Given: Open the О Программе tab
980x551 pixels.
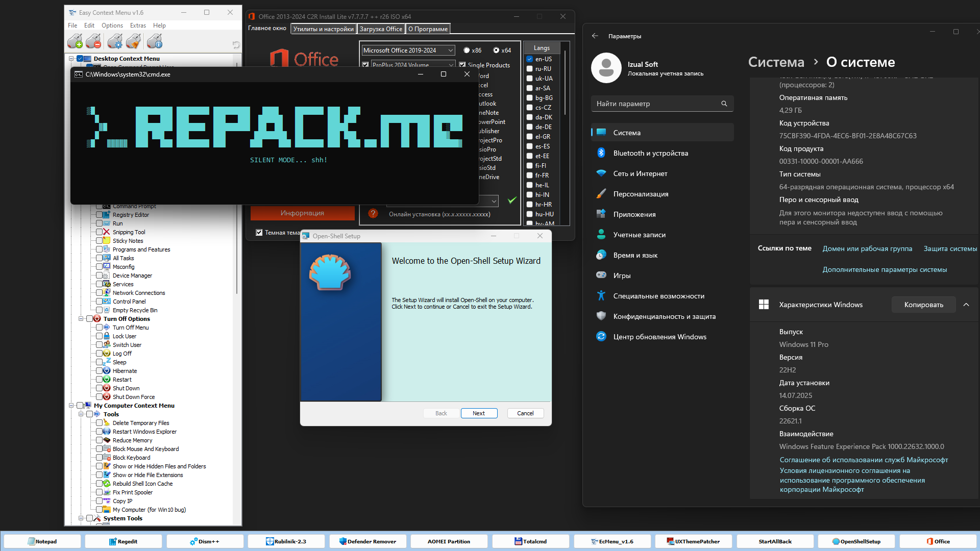Looking at the screenshot, I should coord(428,29).
